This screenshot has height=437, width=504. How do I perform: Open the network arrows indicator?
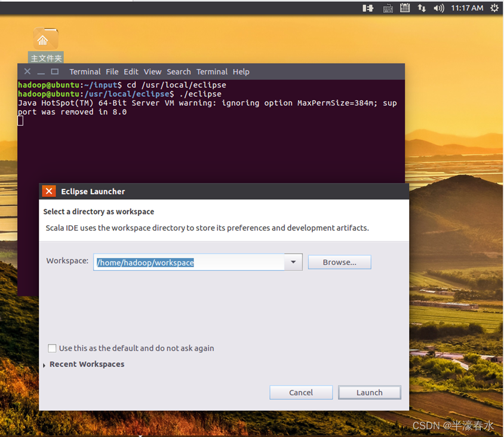point(422,8)
